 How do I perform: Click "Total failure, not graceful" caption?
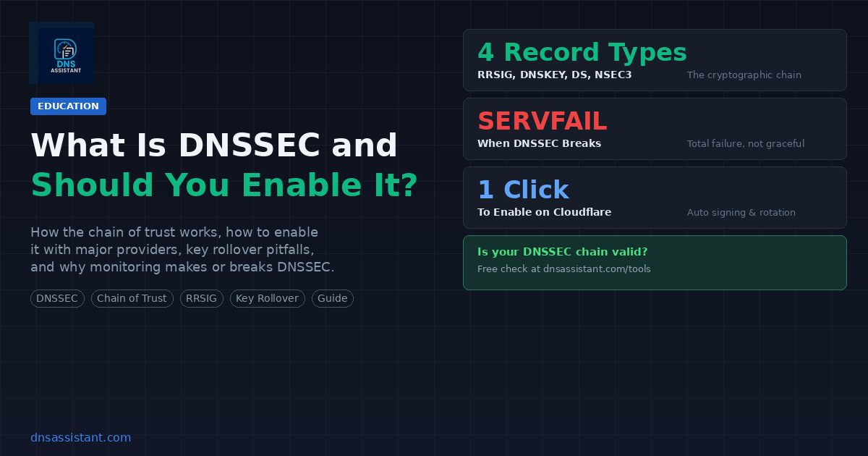(746, 143)
